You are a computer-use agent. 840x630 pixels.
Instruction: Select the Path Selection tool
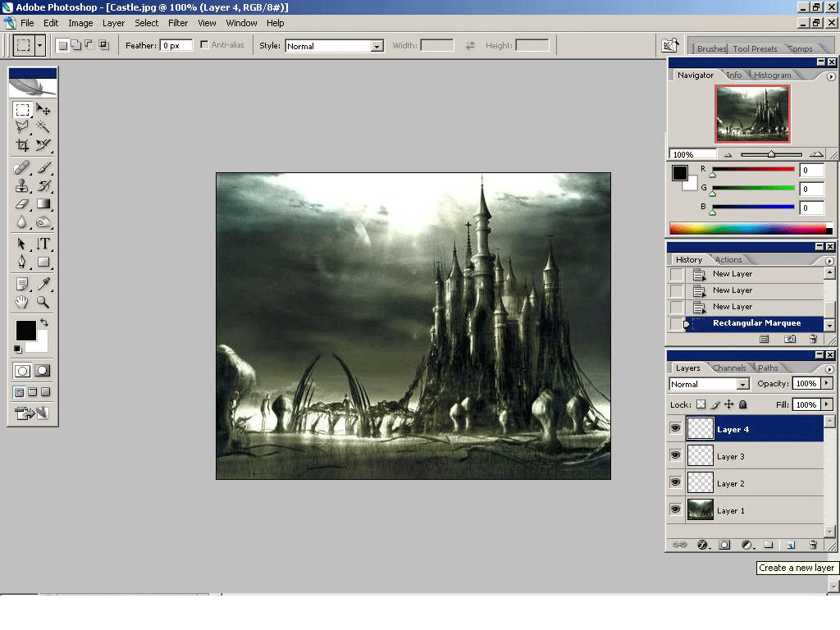click(x=22, y=244)
